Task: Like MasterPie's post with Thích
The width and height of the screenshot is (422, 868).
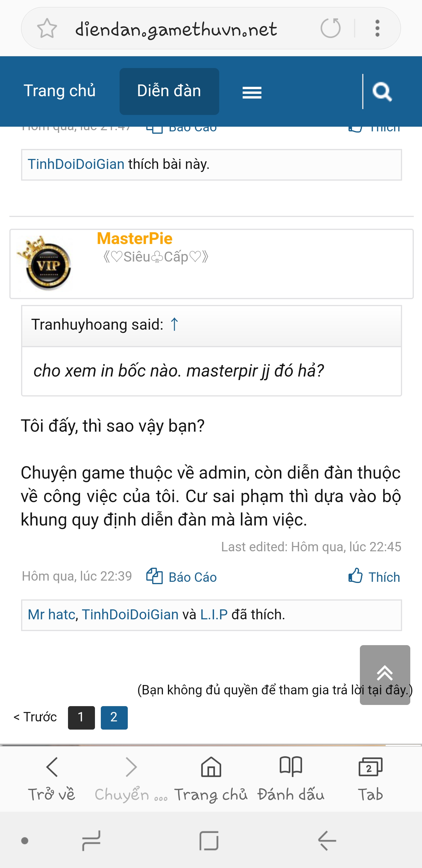Action: [x=374, y=577]
